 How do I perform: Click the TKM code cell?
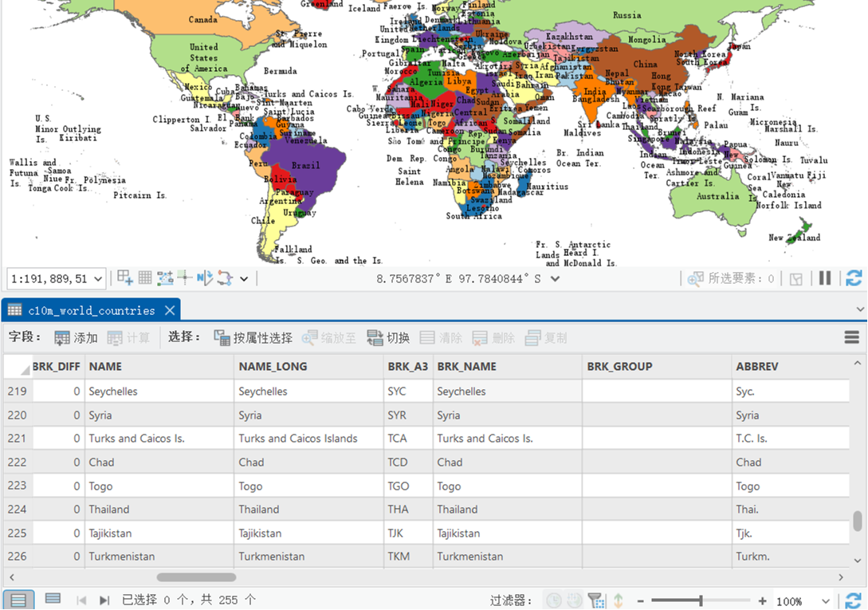(x=408, y=557)
